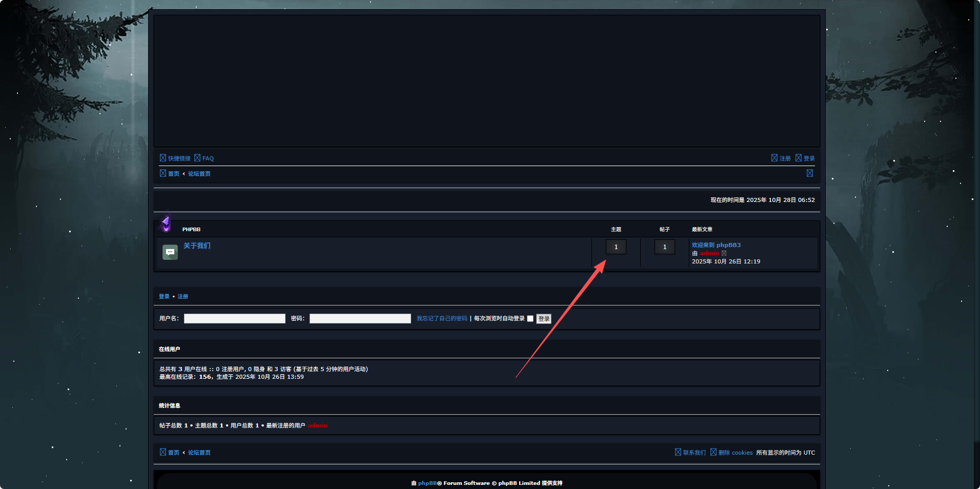The width and height of the screenshot is (980, 489).
Task: Click the 联系我们 contact icon in footer
Action: (678, 452)
